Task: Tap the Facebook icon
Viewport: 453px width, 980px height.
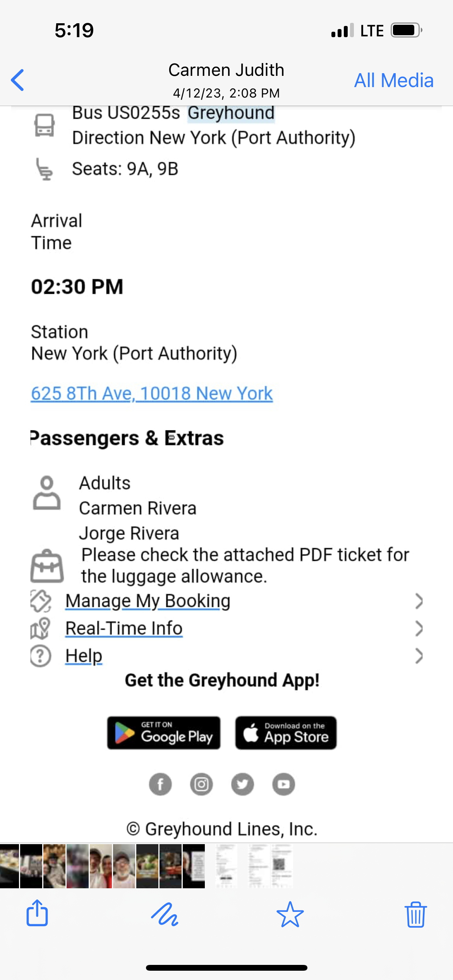Action: tap(160, 784)
